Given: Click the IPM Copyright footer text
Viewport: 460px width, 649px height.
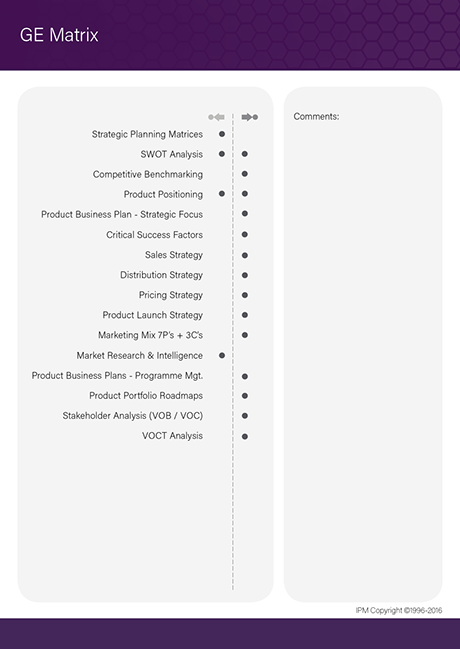Looking at the screenshot, I should [399, 611].
